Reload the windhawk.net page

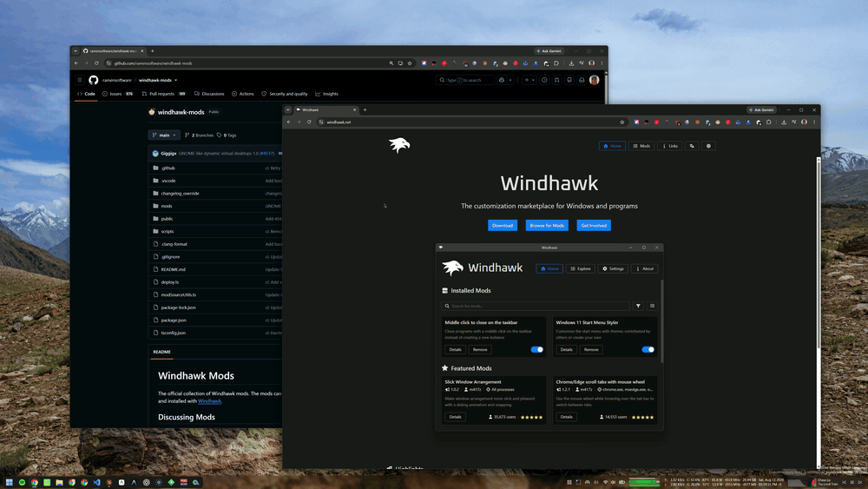pos(309,122)
